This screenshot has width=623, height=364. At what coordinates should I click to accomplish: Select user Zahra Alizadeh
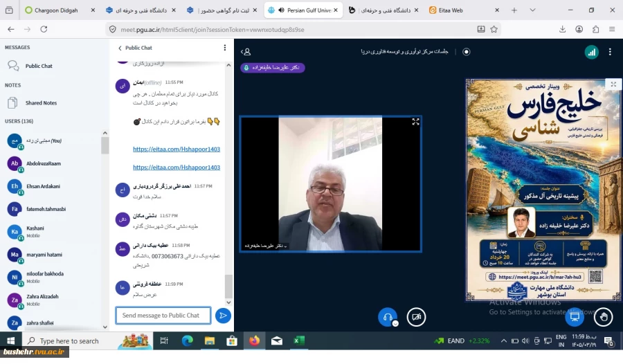pos(42,300)
